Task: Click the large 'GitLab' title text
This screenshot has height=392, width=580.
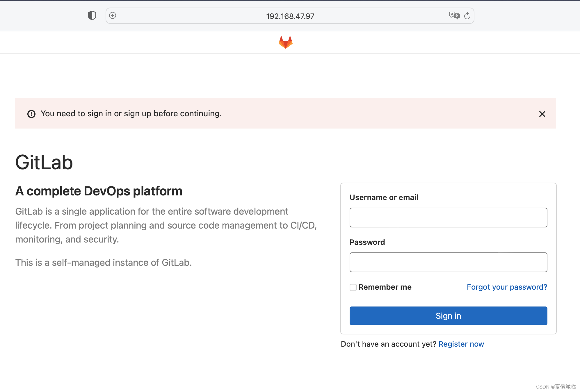Action: (x=44, y=162)
